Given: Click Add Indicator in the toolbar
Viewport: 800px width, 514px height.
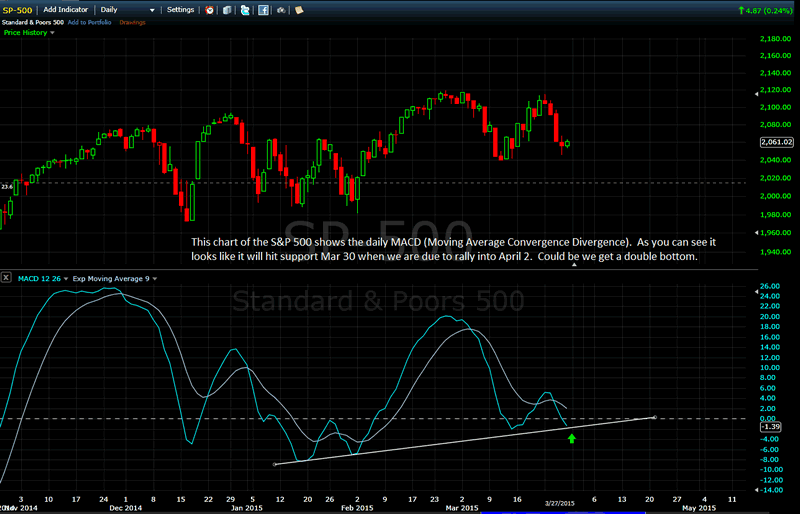Looking at the screenshot, I should pos(66,9).
